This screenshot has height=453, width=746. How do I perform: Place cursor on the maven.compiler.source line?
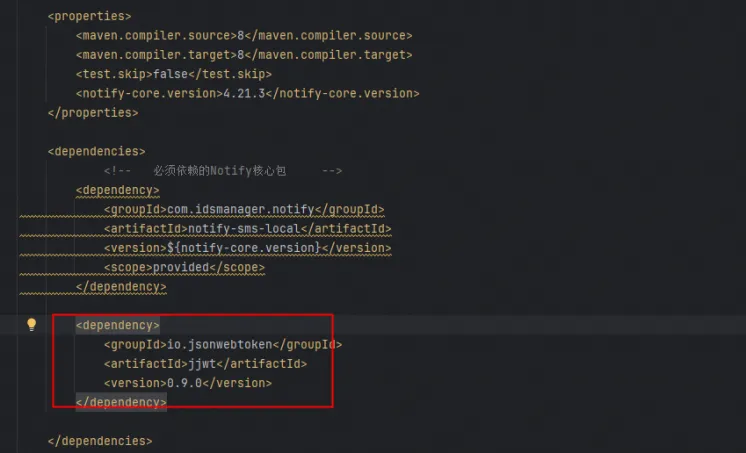pos(244,36)
